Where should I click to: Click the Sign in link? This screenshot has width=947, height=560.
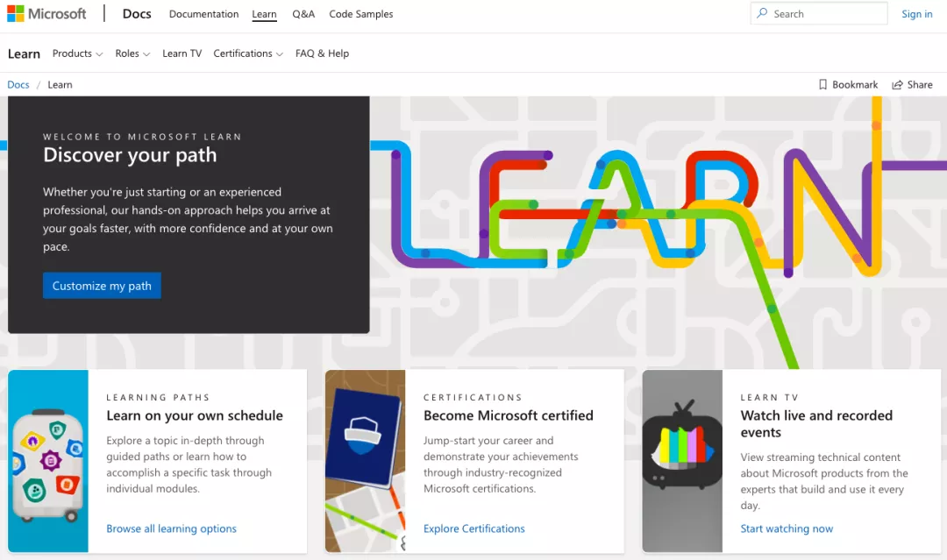pos(917,14)
